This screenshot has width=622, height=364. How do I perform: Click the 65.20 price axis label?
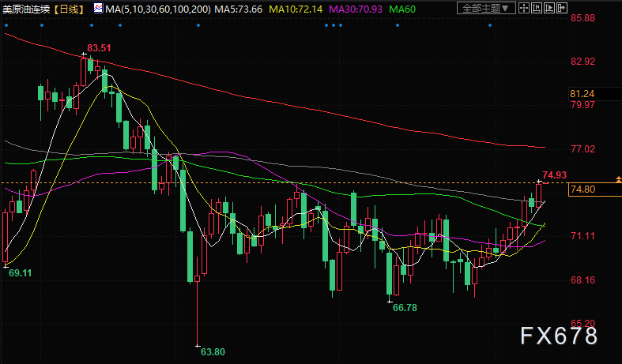(582, 323)
